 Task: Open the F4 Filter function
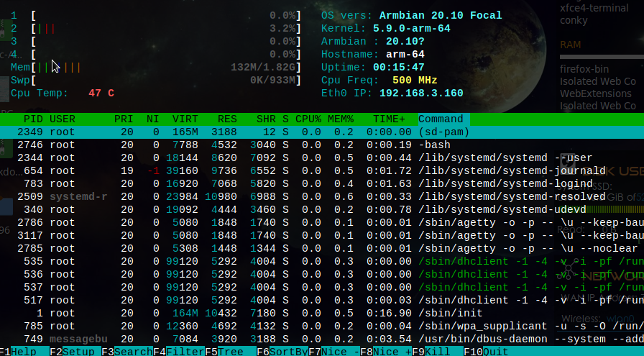(180, 352)
